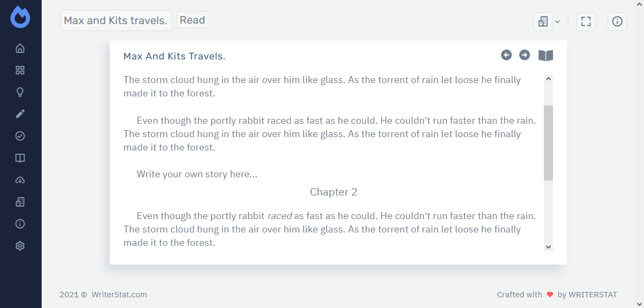Open the settings gear icon
Image resolution: width=644 pixels, height=308 pixels.
tap(20, 246)
